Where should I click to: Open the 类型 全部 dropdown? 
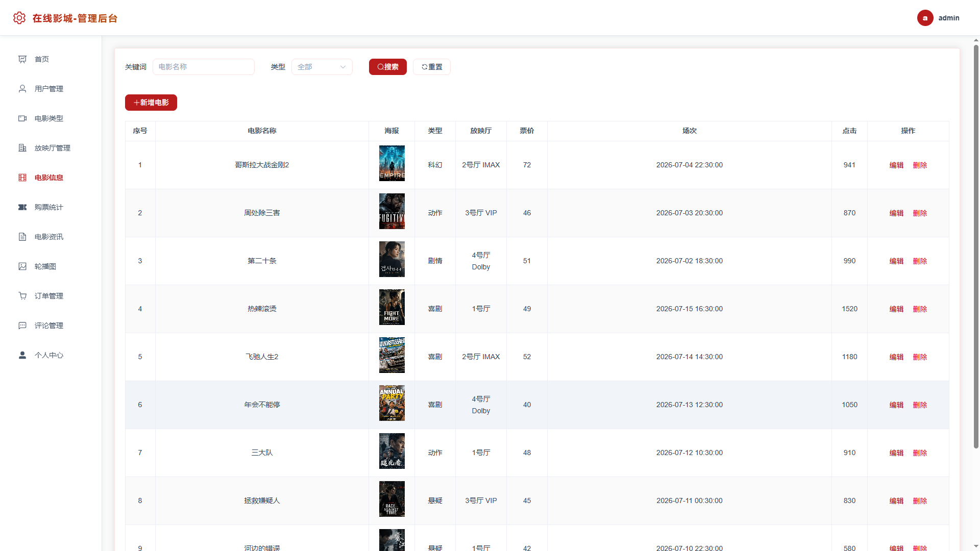322,67
